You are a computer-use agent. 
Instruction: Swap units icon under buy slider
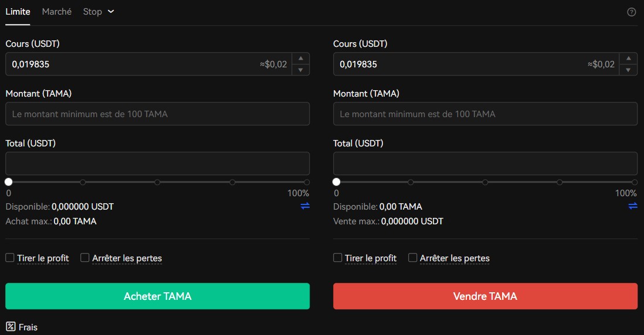[x=305, y=206]
